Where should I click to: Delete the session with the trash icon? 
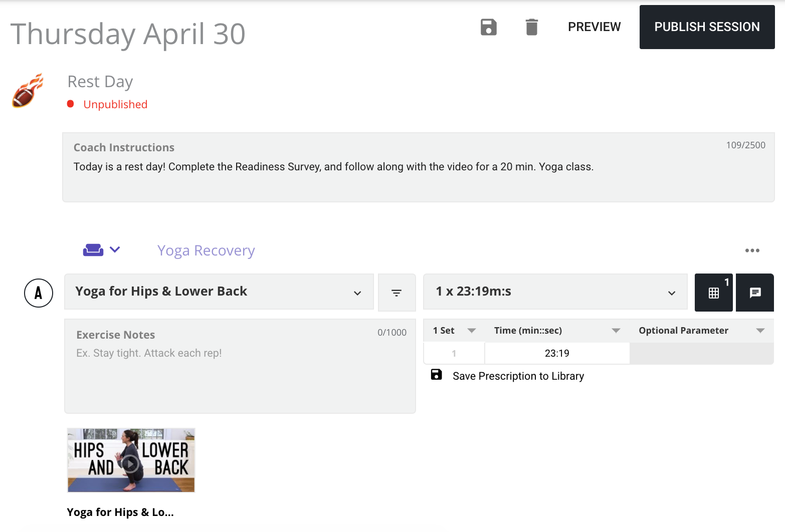[x=532, y=27]
